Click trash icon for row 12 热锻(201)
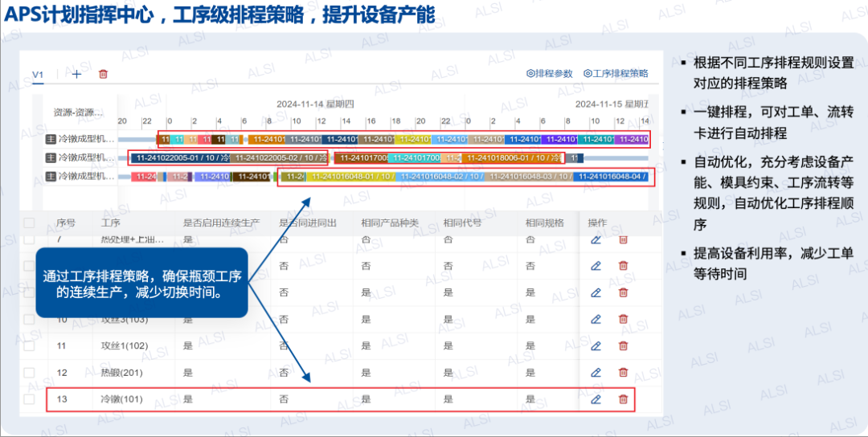868x437 pixels. 623,372
